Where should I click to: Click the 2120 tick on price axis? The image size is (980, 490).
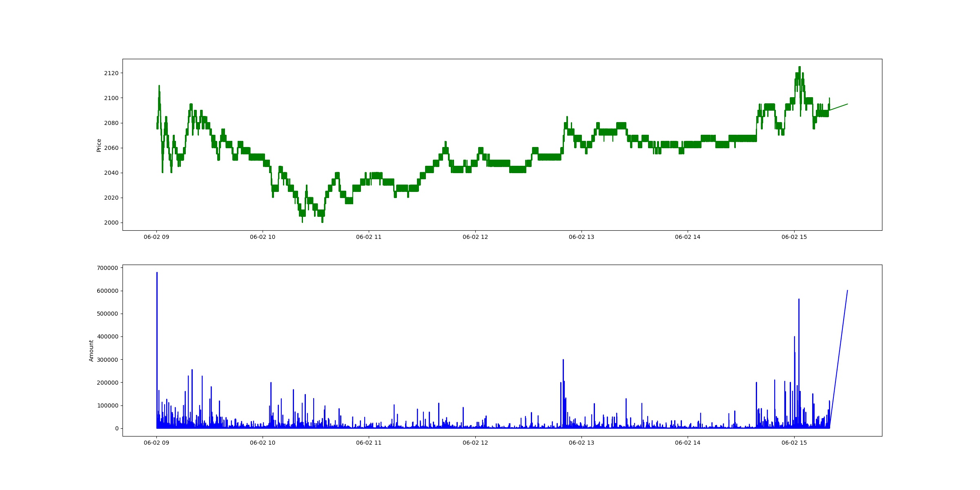111,73
